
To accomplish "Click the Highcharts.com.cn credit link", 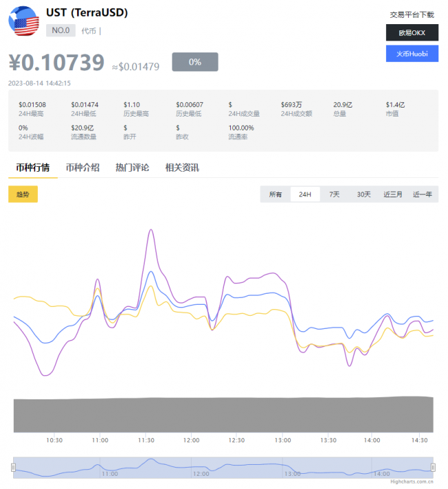I will click(411, 482).
